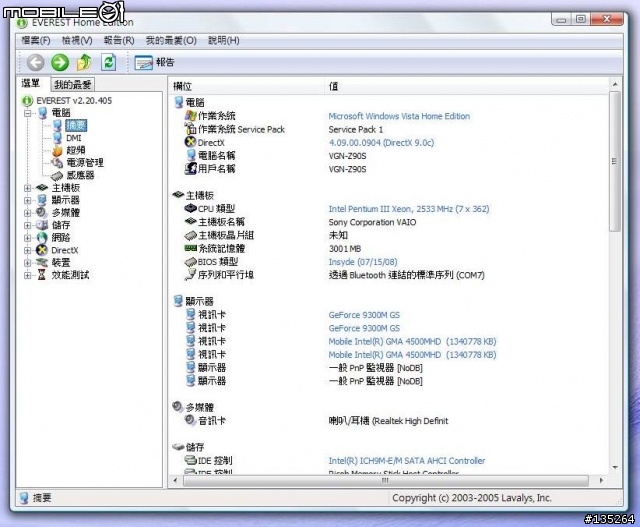Switch to the 選單 tab
Screen dimensions: 640x527
tap(31, 84)
